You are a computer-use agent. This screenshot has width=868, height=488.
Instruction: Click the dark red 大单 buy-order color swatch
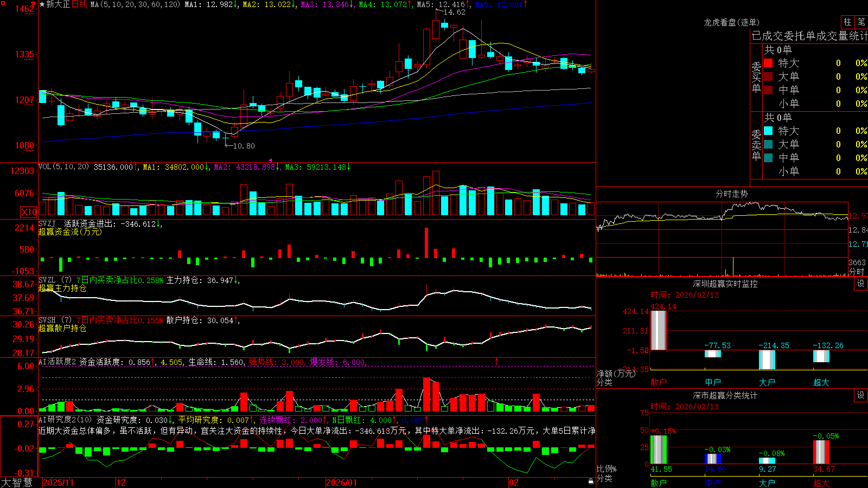coord(768,76)
